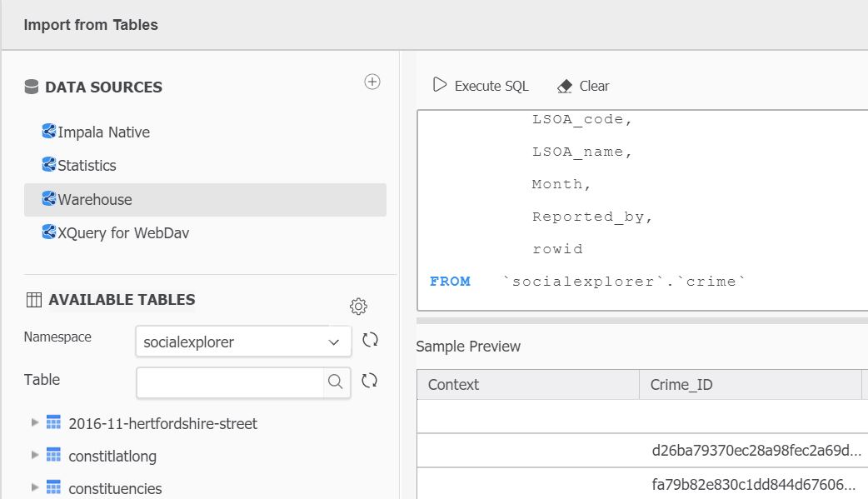868x499 pixels.
Task: Click the Clear eraser icon
Action: [x=565, y=86]
